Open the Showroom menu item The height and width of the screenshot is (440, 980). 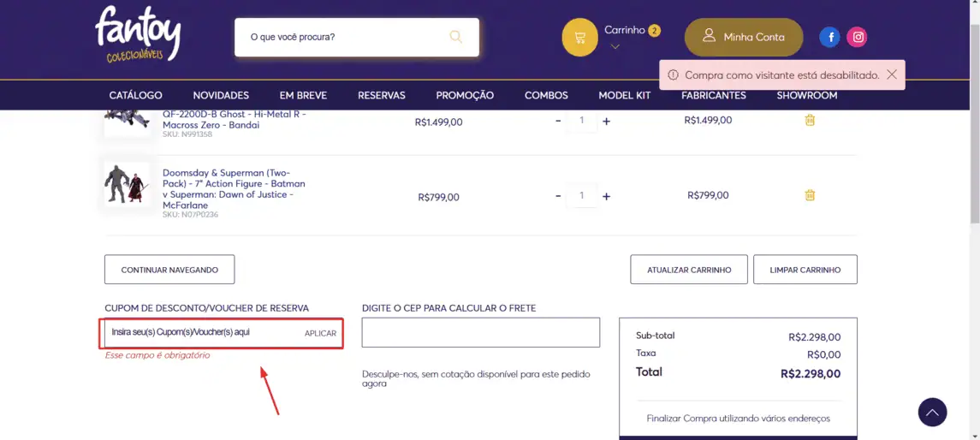pyautogui.click(x=807, y=96)
